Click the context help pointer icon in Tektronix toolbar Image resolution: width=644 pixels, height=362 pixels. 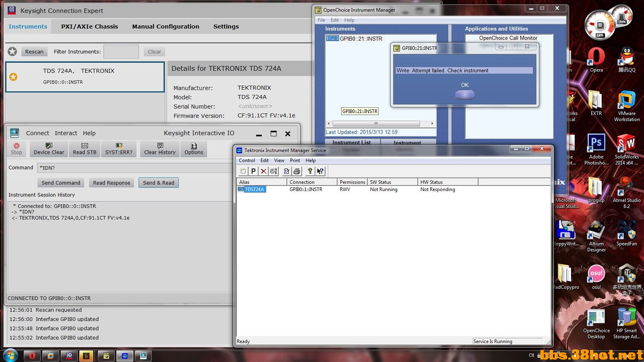click(x=320, y=171)
